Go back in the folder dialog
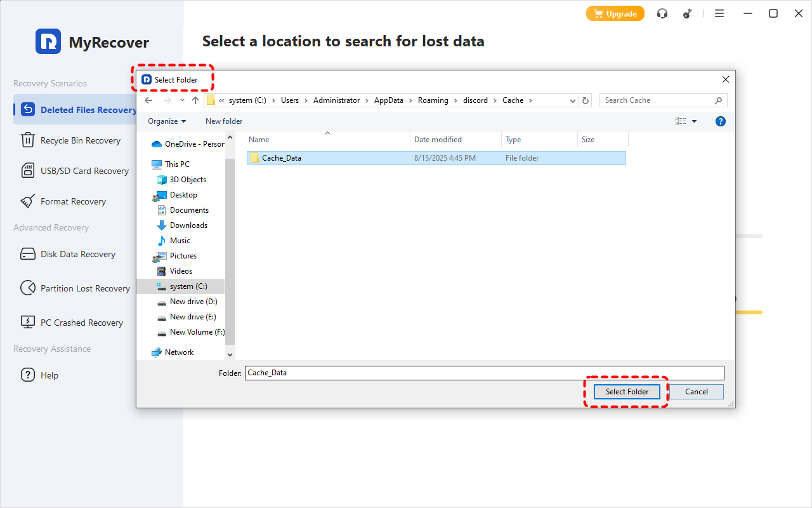812x508 pixels. (x=148, y=100)
